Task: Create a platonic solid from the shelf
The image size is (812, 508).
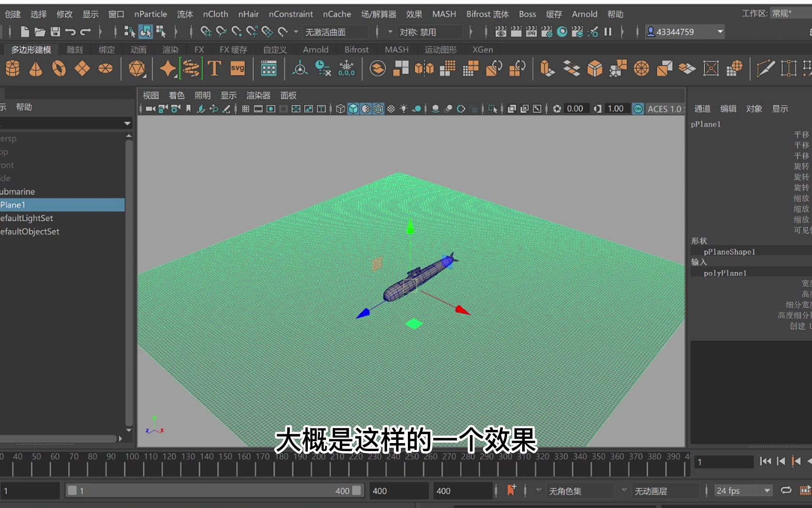Action: [136, 69]
